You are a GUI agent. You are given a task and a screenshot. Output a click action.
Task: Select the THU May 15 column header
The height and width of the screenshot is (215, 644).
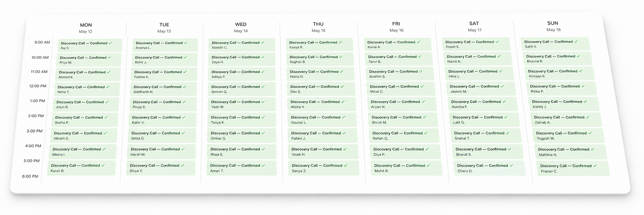coord(318,27)
